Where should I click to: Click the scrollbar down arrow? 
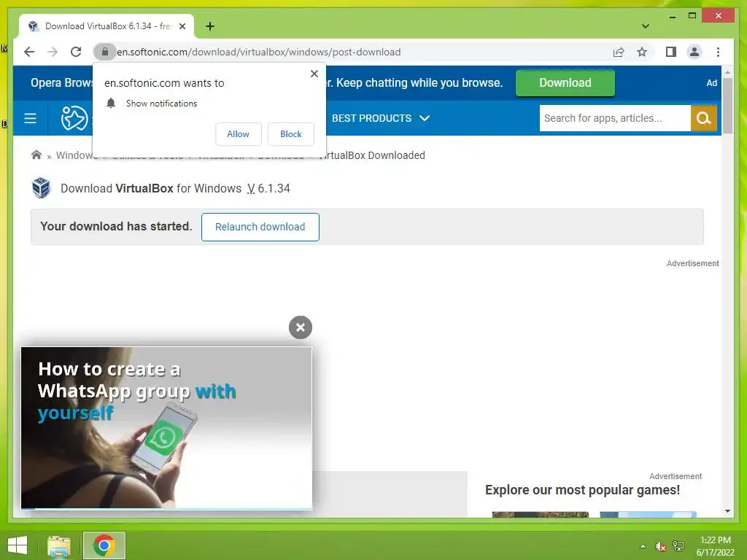727,511
